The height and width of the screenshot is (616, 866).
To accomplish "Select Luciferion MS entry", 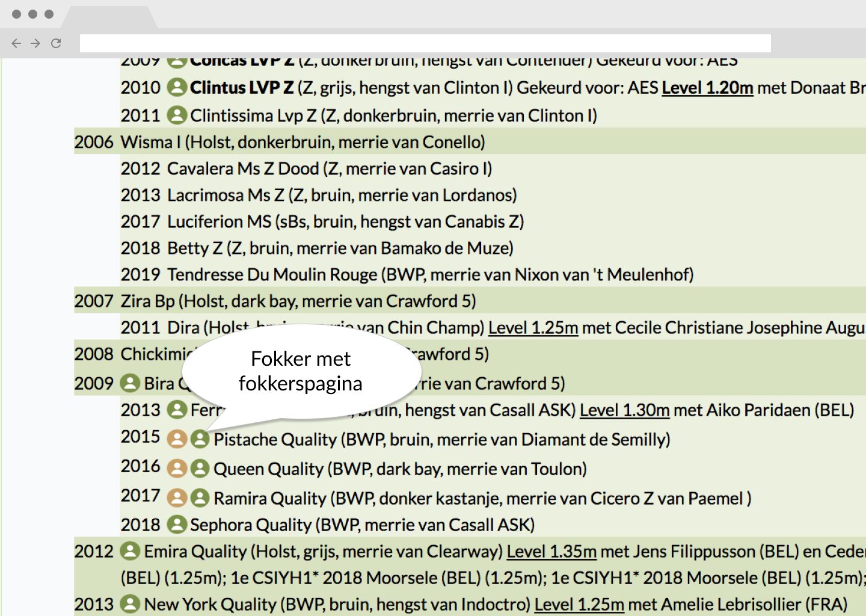I will tap(346, 221).
